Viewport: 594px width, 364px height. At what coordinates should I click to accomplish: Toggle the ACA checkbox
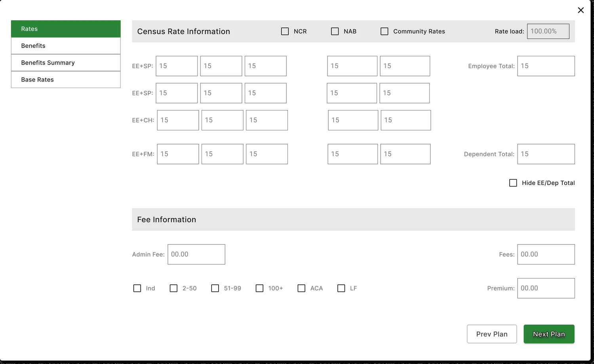301,288
